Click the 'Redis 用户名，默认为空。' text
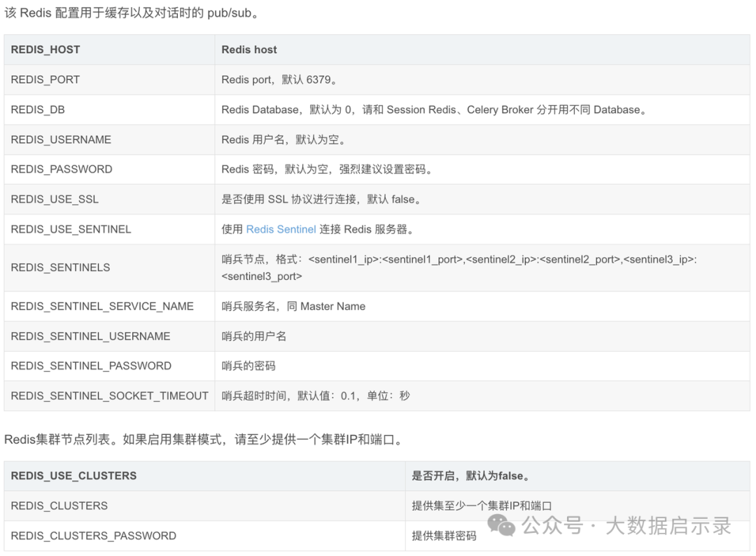 click(283, 140)
